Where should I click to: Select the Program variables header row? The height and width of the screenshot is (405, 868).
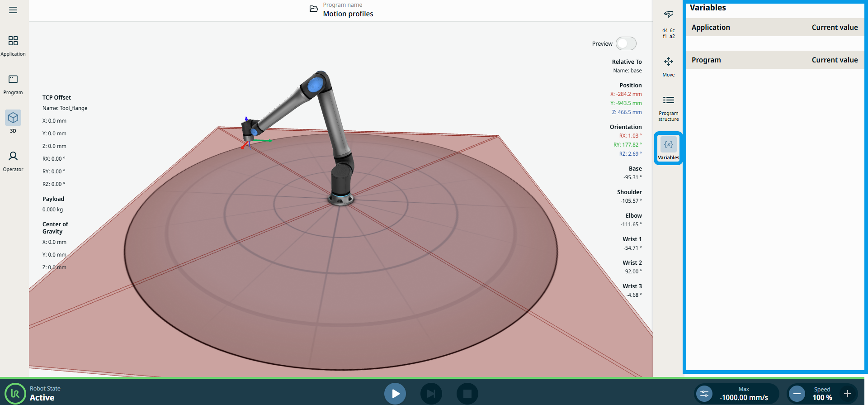[x=774, y=60]
